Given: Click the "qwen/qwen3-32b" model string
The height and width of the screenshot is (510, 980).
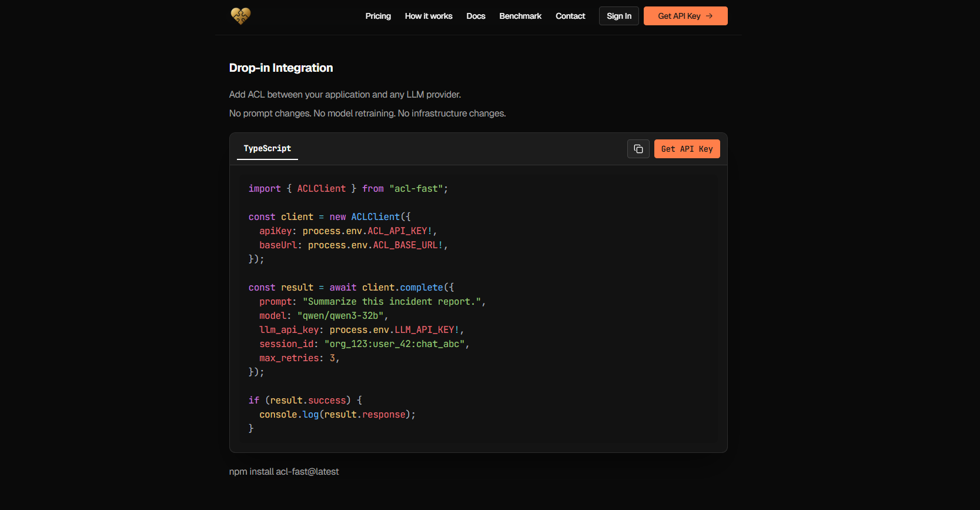Looking at the screenshot, I should [x=340, y=316].
